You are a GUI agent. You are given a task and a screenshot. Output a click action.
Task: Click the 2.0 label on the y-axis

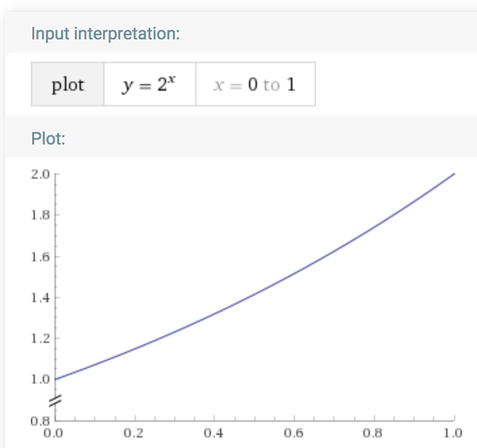pyautogui.click(x=41, y=175)
